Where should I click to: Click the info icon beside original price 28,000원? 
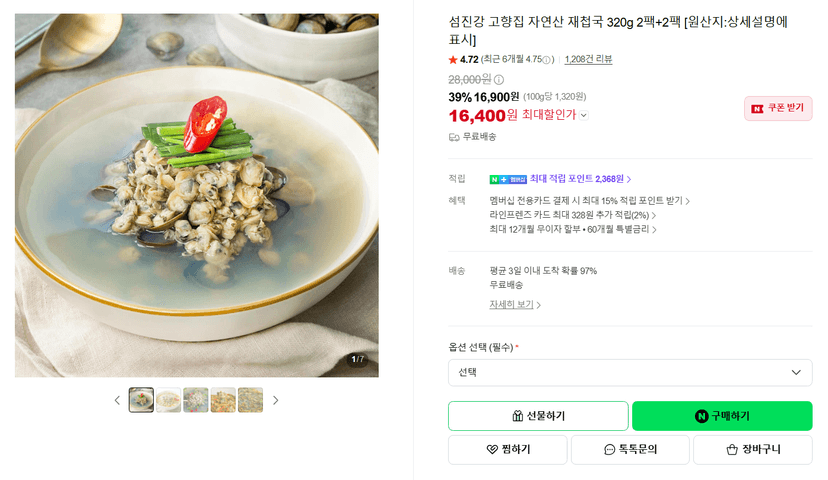pos(499,80)
